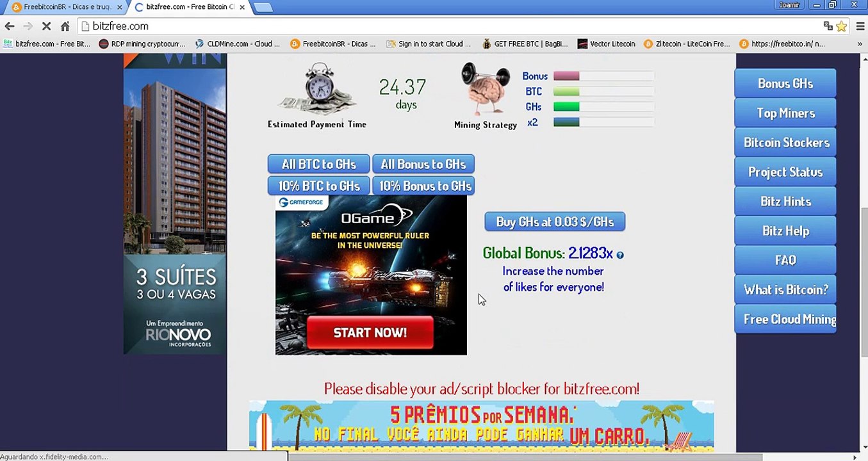868x461 pixels.
Task: Click the vertical scrollbar down arrow
Action: (x=864, y=447)
